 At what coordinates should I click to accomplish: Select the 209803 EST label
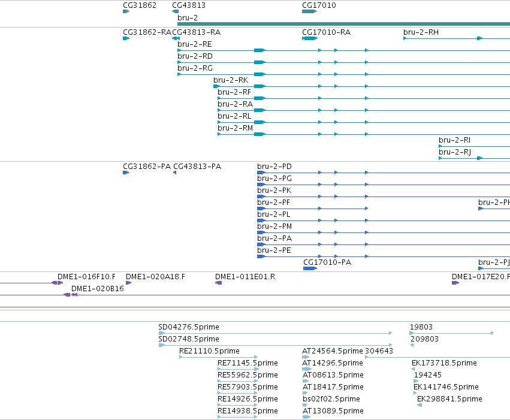(x=424, y=339)
